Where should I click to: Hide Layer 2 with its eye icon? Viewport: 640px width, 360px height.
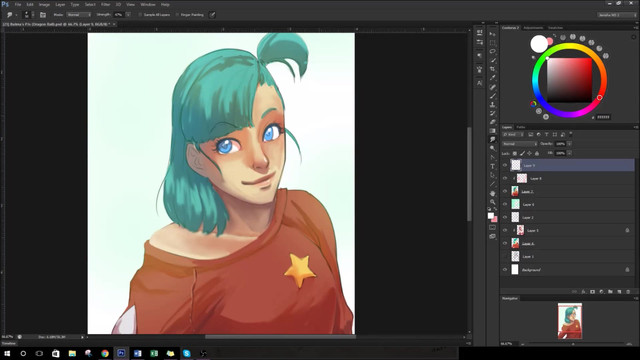pos(505,217)
